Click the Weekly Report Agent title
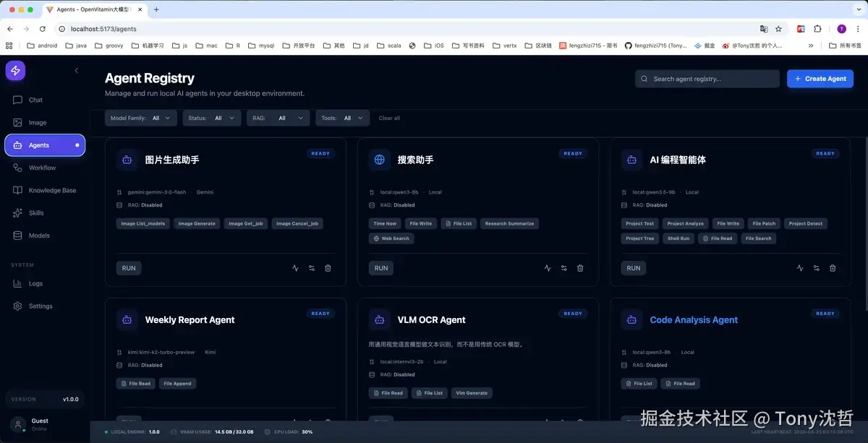 [x=190, y=319]
